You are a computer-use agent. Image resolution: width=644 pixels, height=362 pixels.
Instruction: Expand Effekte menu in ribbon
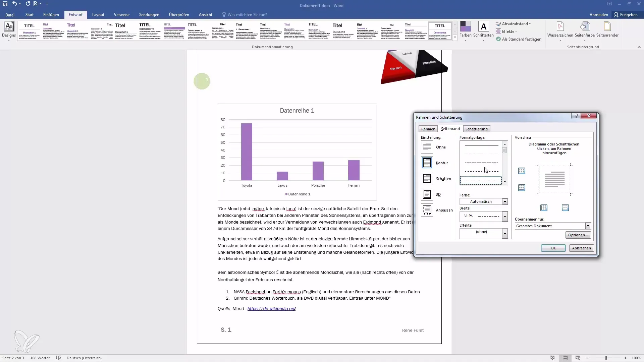tap(507, 32)
